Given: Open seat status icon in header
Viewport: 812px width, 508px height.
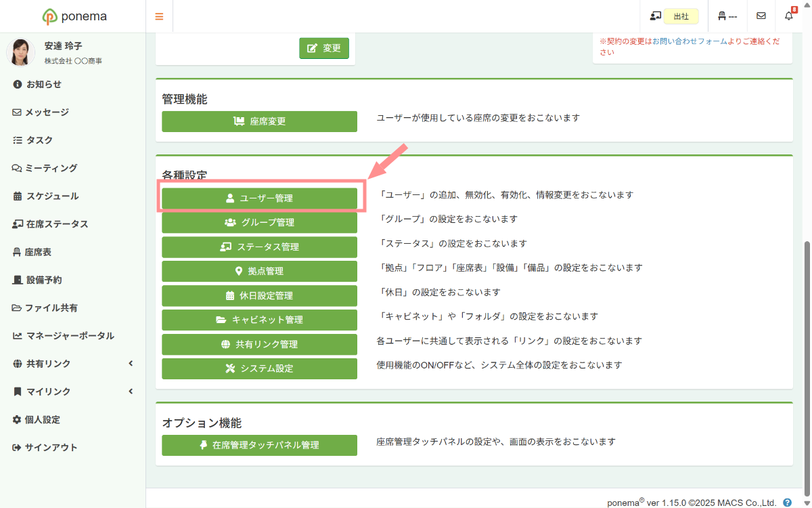Looking at the screenshot, I should [x=655, y=16].
